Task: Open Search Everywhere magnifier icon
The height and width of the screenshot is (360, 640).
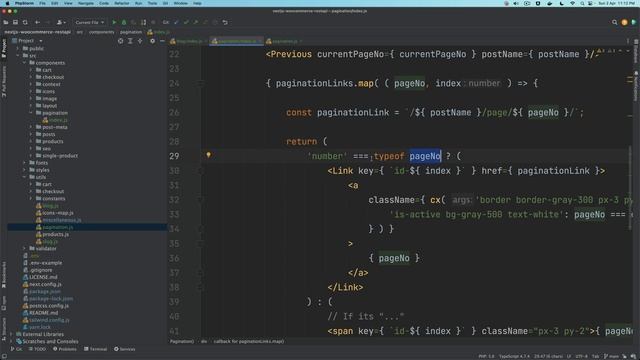Action: [x=614, y=22]
